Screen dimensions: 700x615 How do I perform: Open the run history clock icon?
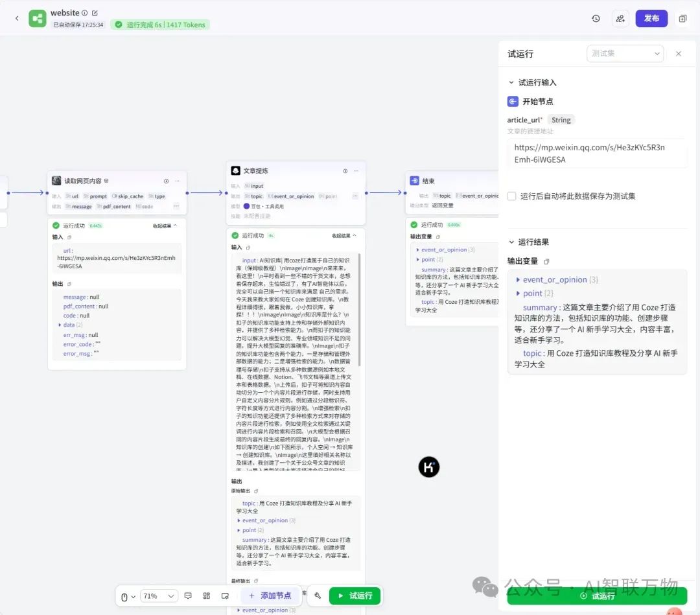(596, 18)
